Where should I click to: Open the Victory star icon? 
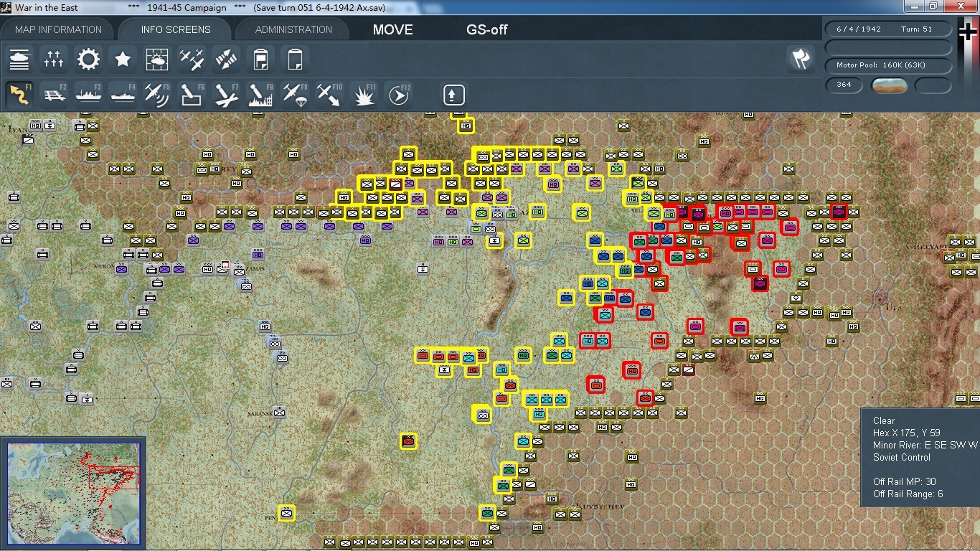point(123,59)
